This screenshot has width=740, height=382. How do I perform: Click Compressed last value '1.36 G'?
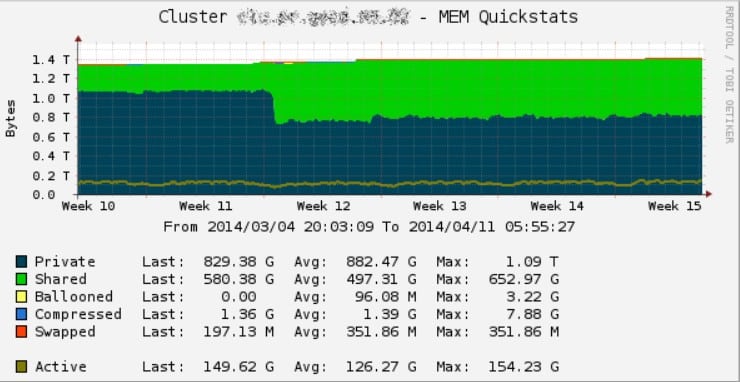248,314
